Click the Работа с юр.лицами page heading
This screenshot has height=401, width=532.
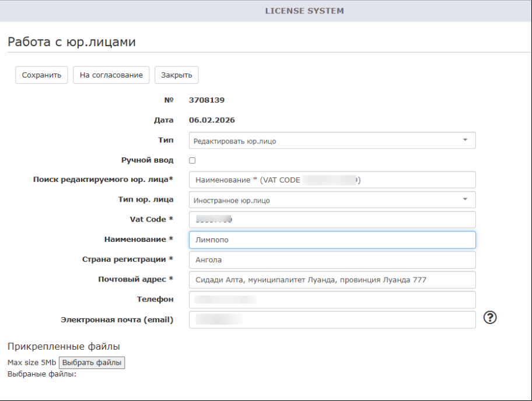click(x=71, y=41)
